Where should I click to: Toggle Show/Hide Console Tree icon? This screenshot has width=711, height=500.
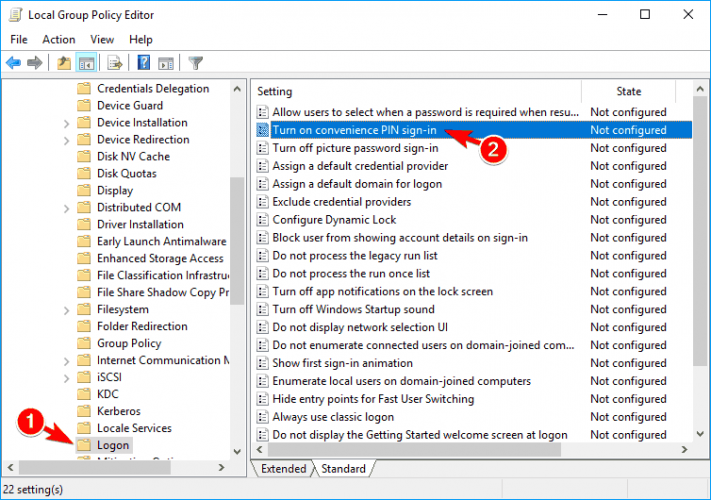[x=86, y=63]
